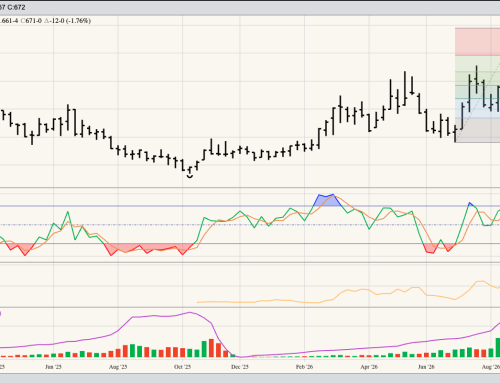Viewport: 500px width, 383px height.
Task: Click the 'Jun '25' date axis label
Action: 53,367
